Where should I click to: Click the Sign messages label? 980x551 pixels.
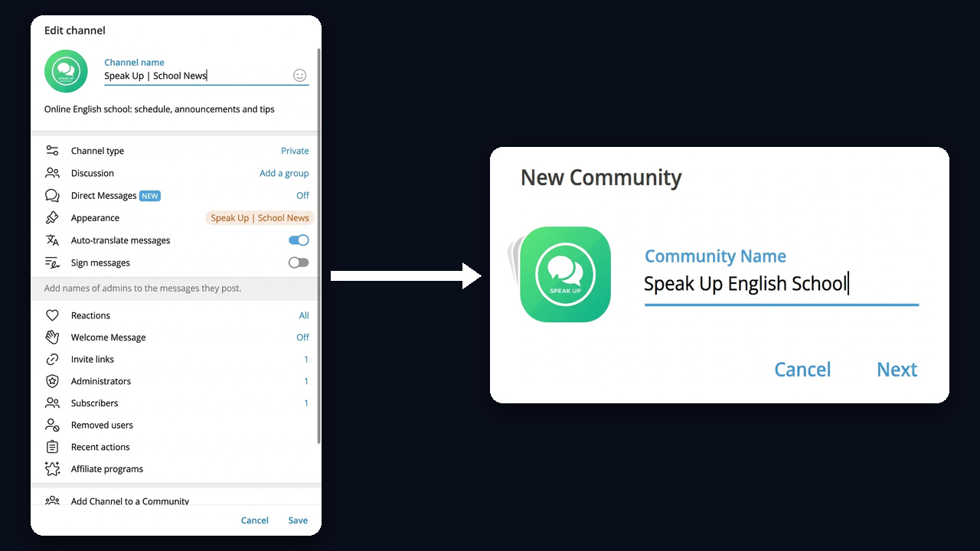(x=100, y=262)
